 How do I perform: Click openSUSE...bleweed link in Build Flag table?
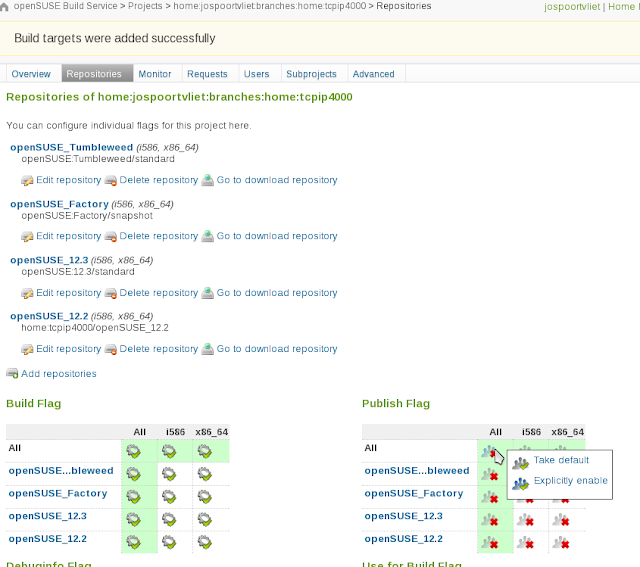61,471
